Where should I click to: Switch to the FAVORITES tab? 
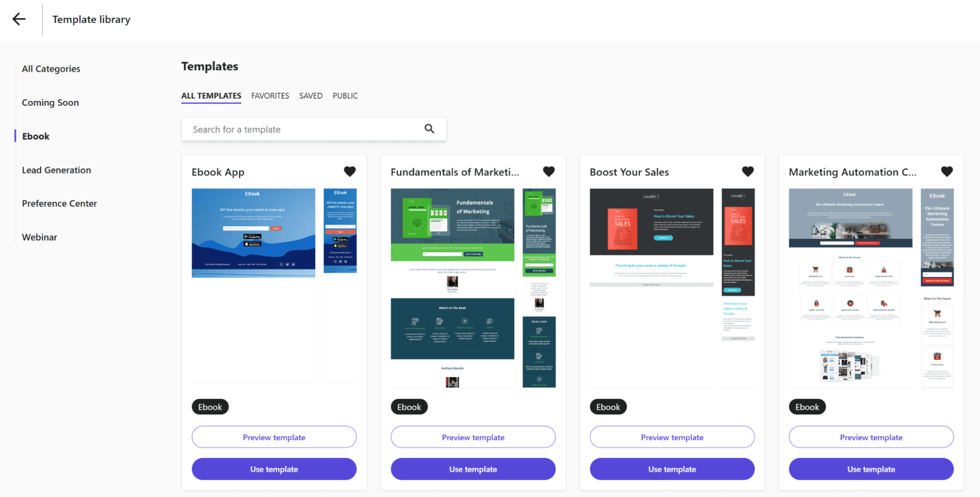point(270,96)
